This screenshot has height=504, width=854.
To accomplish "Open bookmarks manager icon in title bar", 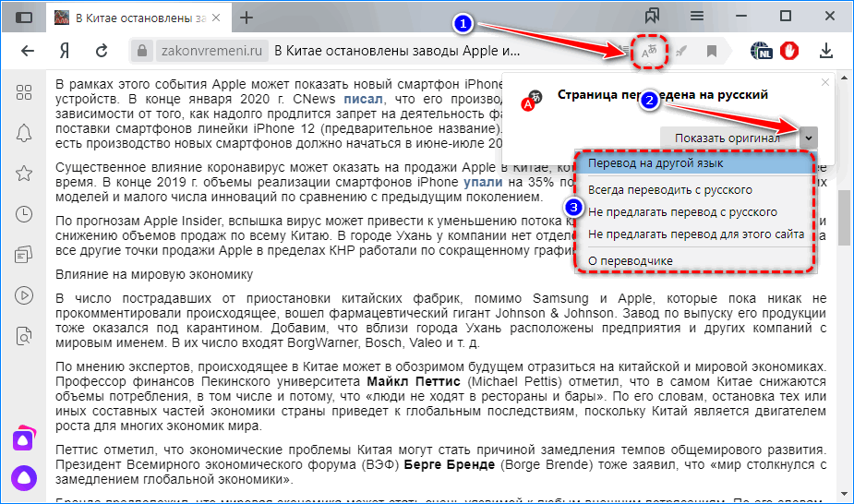I will click(652, 16).
